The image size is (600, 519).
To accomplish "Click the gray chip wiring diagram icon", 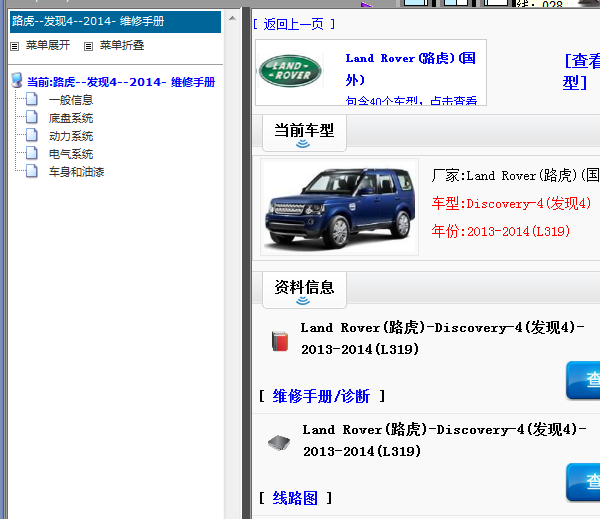I will [279, 442].
